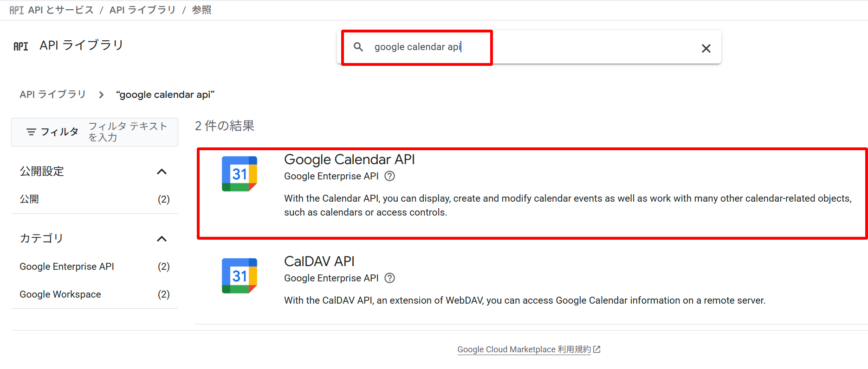Click the 参照 breadcrumb item

pos(201,10)
